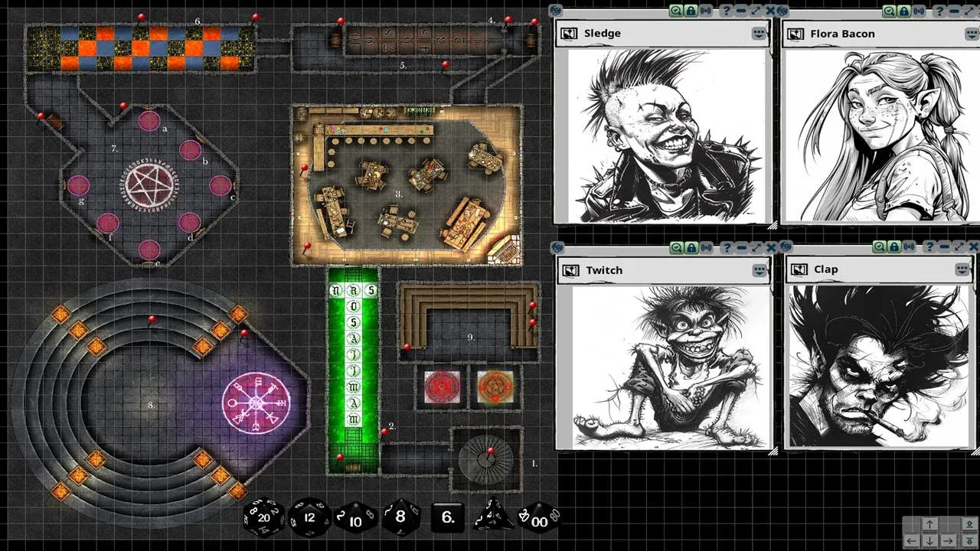Image resolution: width=980 pixels, height=551 pixels.
Task: Open the speech bubble menu for Twitch
Action: [759, 270]
